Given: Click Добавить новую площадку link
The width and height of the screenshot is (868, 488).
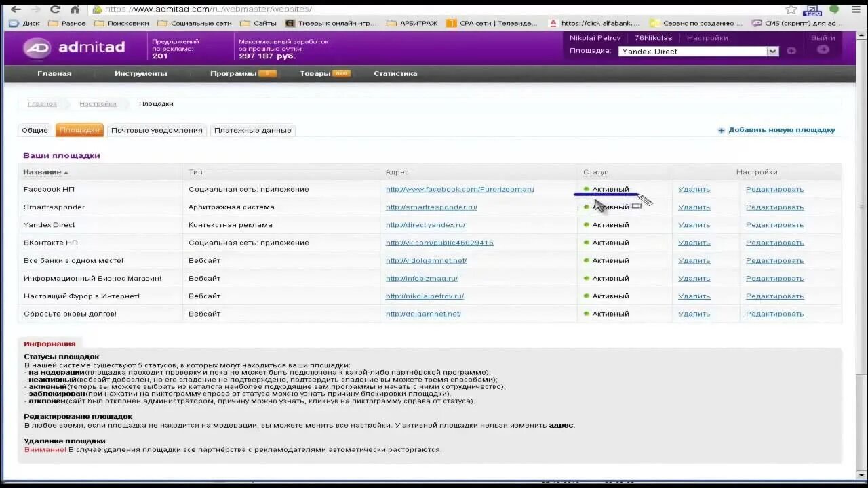Looking at the screenshot, I should [782, 130].
